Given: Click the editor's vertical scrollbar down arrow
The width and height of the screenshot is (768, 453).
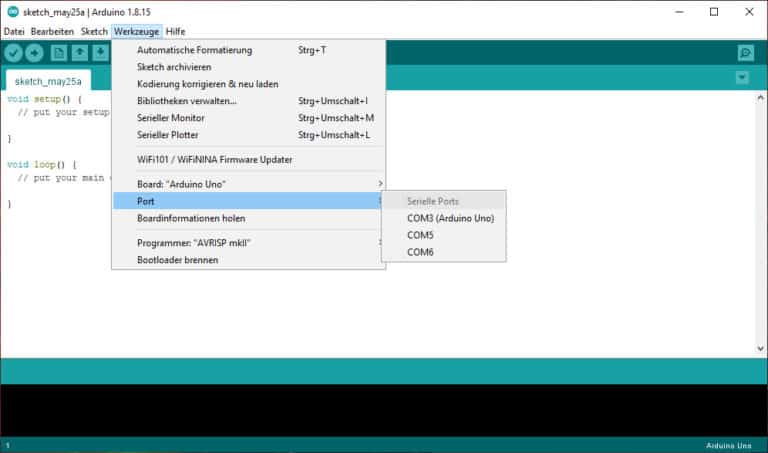Looking at the screenshot, I should point(759,348).
